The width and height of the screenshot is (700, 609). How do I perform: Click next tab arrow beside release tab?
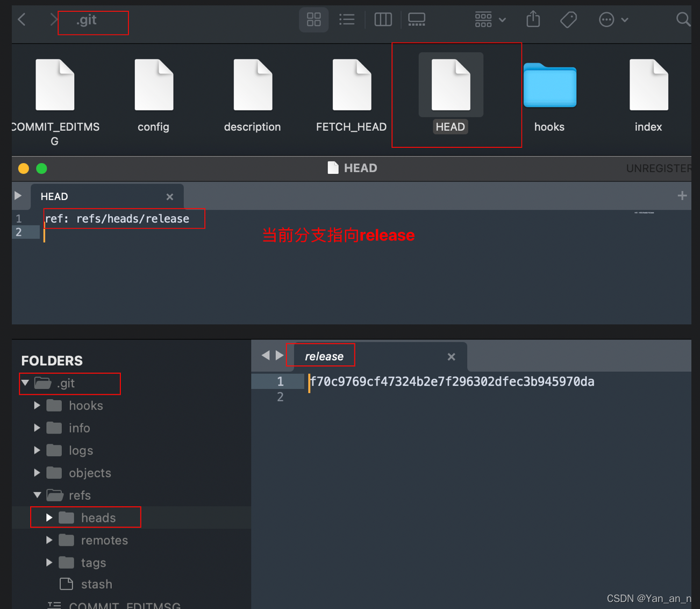[x=280, y=356]
